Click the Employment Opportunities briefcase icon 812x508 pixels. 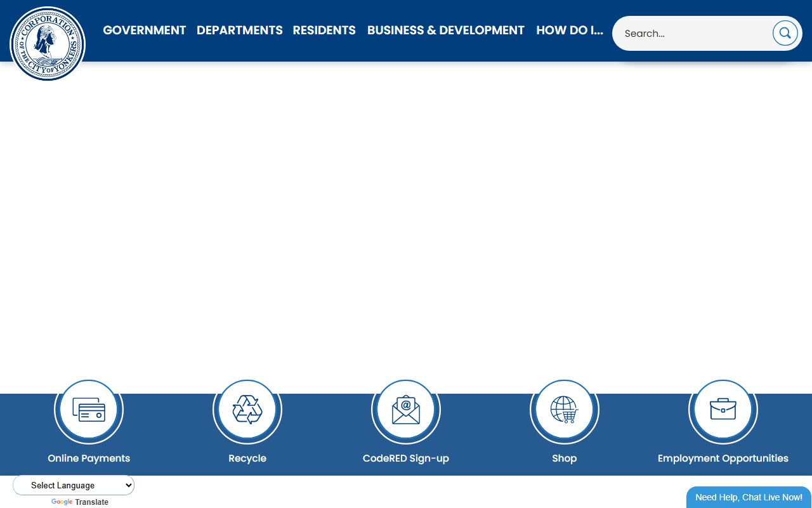pyautogui.click(x=723, y=410)
